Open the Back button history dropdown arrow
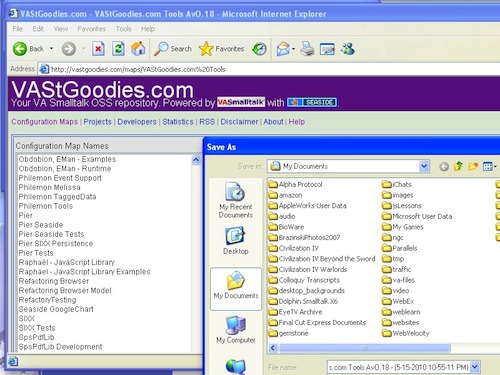500x375 pixels. tap(51, 49)
